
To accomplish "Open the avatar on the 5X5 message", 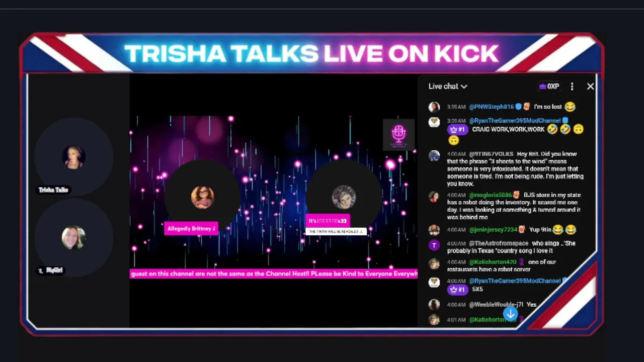I will pyautogui.click(x=434, y=283).
